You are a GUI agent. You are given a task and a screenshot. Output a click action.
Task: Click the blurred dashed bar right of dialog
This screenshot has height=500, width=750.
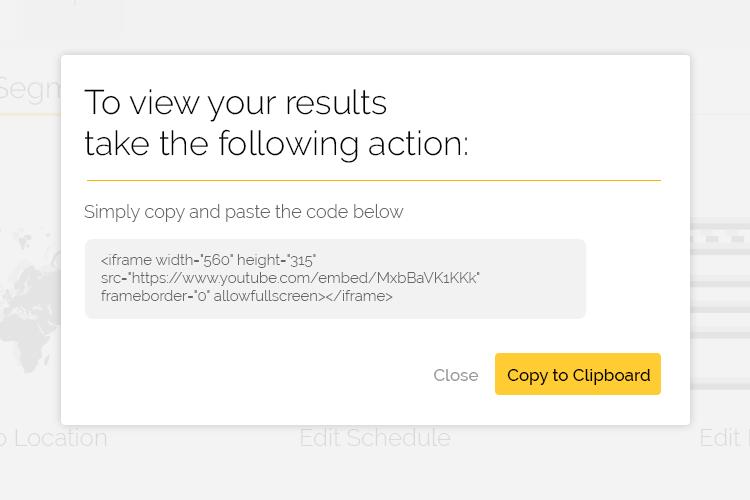[720, 238]
